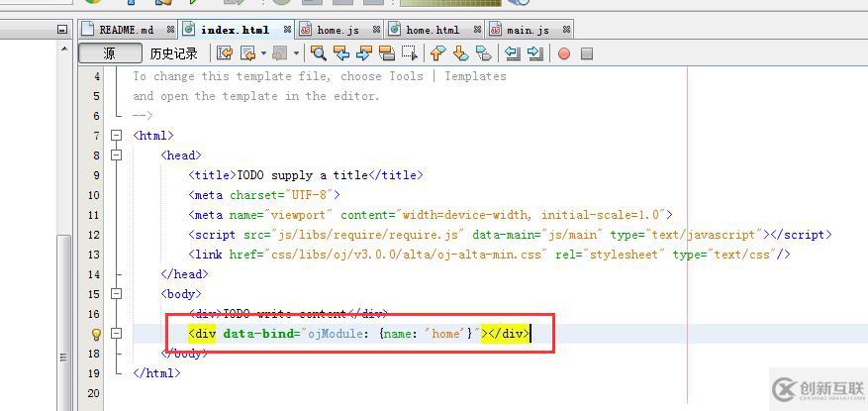868x411 pixels.
Task: Go to next search occurrence icon
Action: (x=363, y=53)
